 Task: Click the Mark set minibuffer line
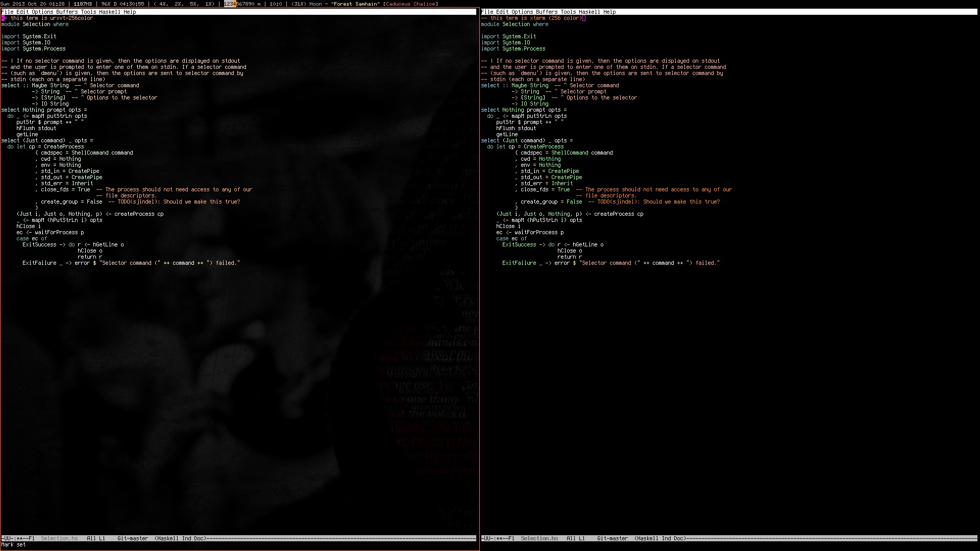14,545
